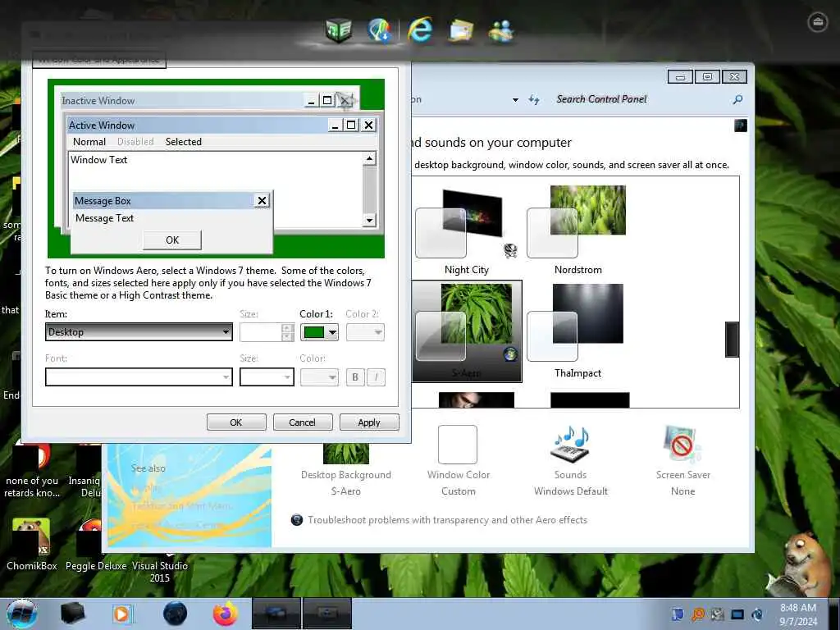The image size is (840, 630).
Task: Select the S-Aero theme
Action: tap(466, 331)
